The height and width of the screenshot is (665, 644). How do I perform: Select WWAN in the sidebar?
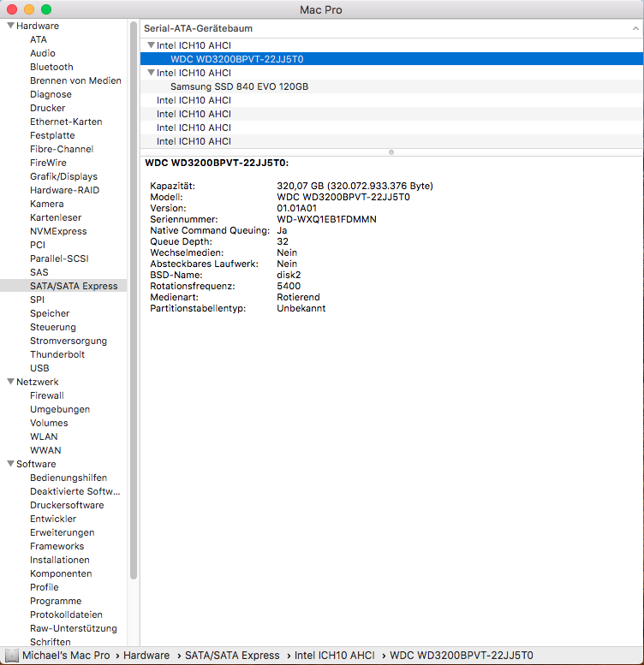(x=45, y=450)
